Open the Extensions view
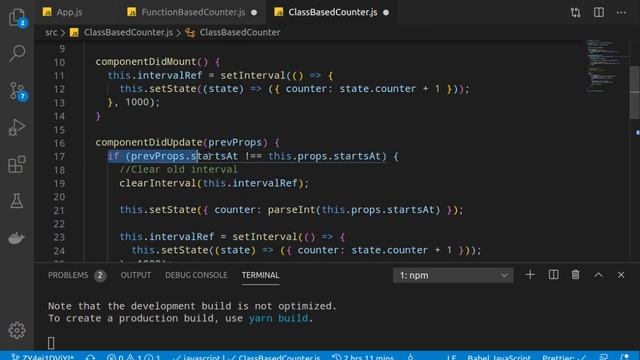 [x=17, y=164]
